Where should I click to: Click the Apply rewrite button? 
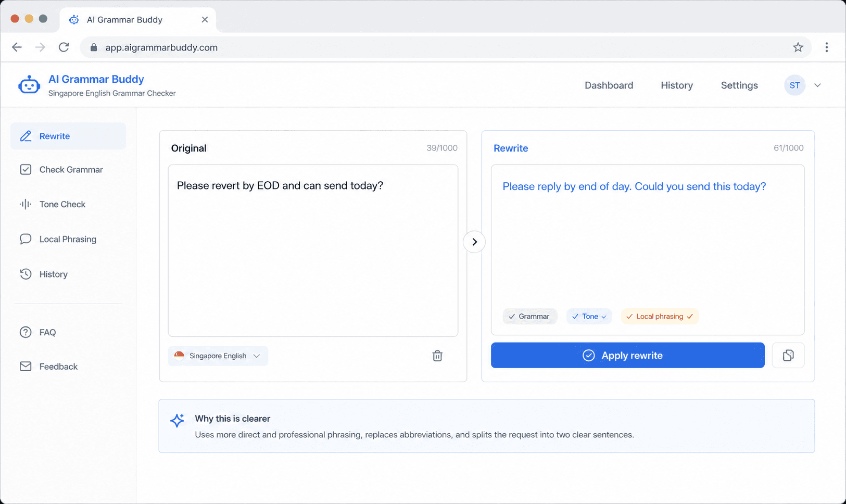628,355
